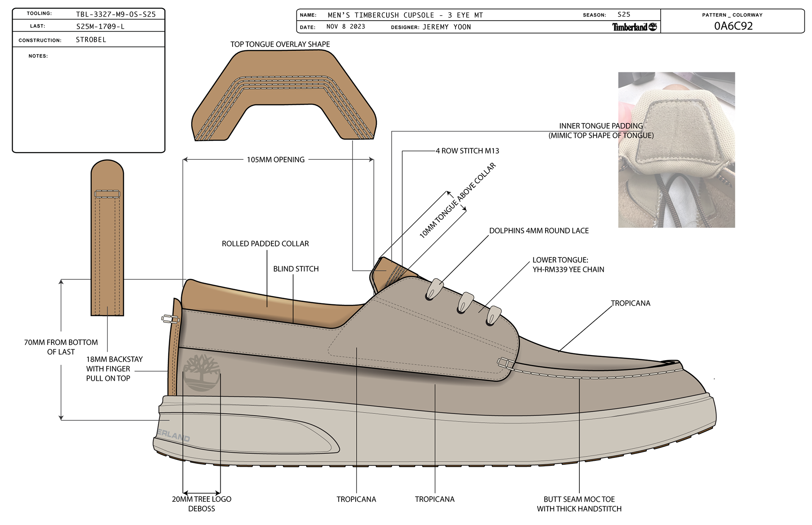Screen dimensions: 812x525
Task: Click the INNER TONGUE PADDING callout text
Action: tap(601, 131)
